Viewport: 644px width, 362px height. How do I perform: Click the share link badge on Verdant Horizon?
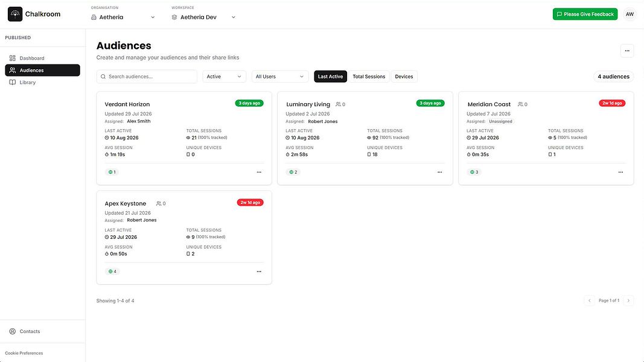click(112, 172)
